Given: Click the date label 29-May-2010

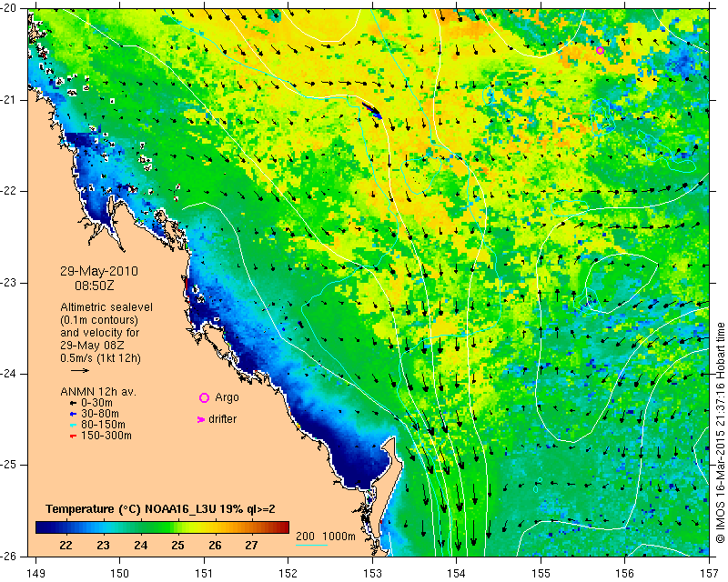Looking at the screenshot, I should point(99,271).
